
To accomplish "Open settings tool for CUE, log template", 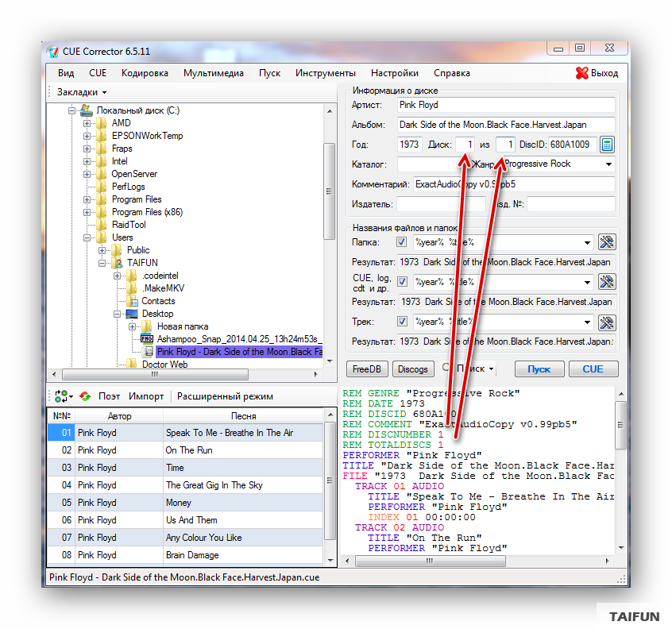I will [x=606, y=282].
